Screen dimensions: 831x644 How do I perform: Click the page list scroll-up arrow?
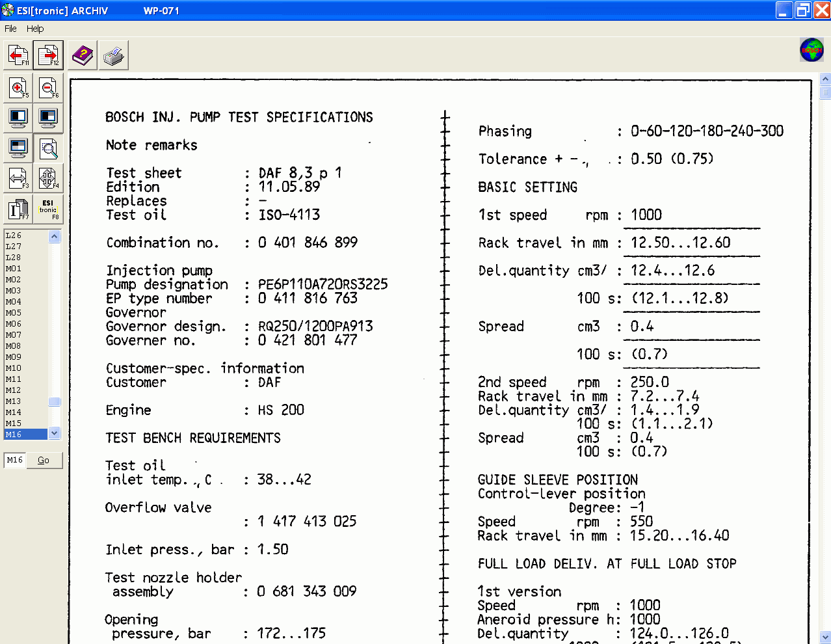55,236
